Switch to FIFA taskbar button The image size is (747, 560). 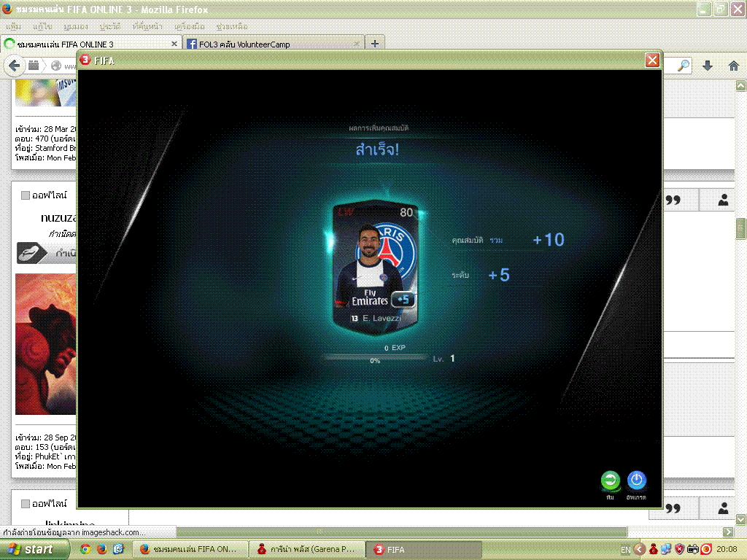[424, 549]
